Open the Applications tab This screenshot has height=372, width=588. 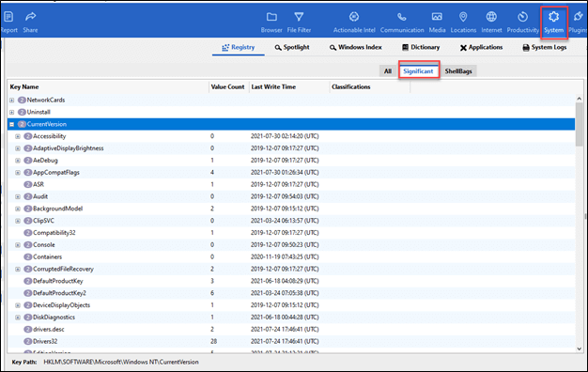pos(481,47)
